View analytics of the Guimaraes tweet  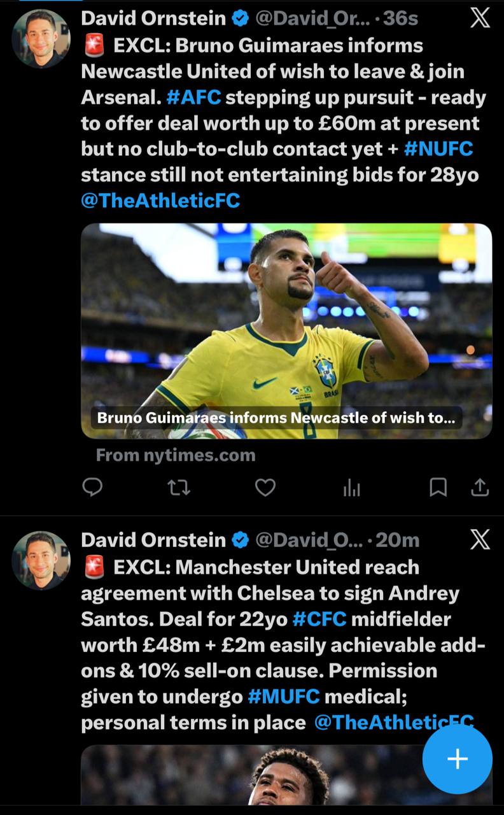351,488
